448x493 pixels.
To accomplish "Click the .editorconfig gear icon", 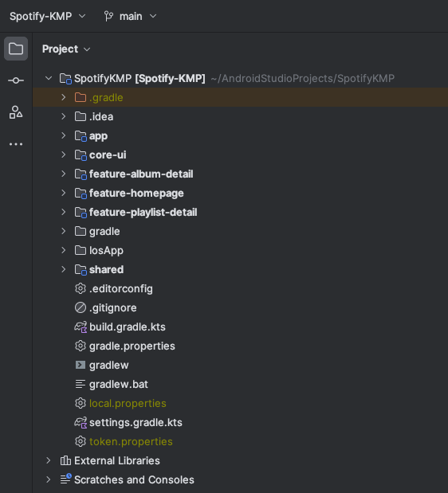I will 81,288.
